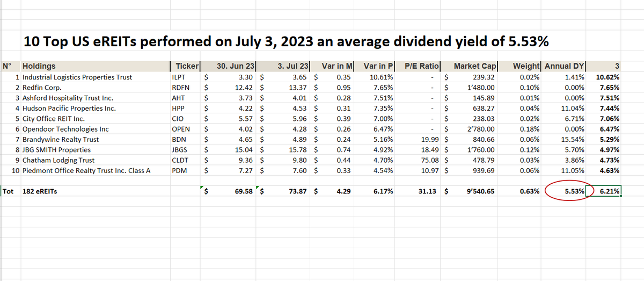Select Hudson Pacific Properties Inc. cell
This screenshot has height=281, width=644.
coord(95,109)
